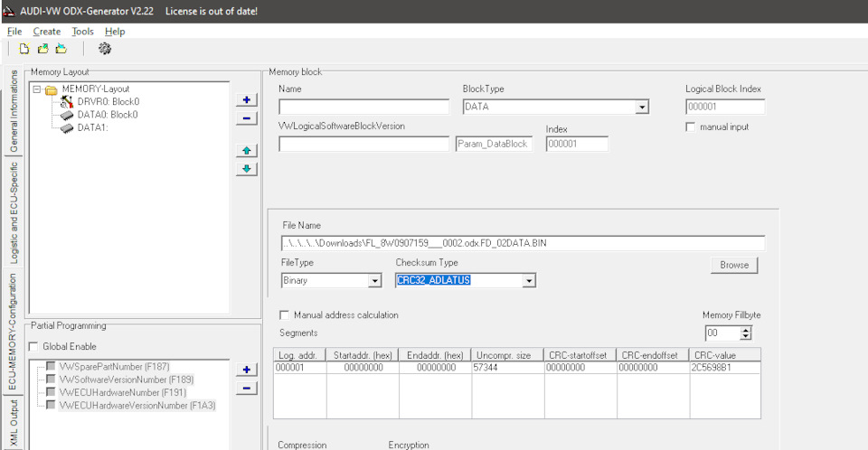Open the settings gear toolbar icon

click(x=105, y=49)
